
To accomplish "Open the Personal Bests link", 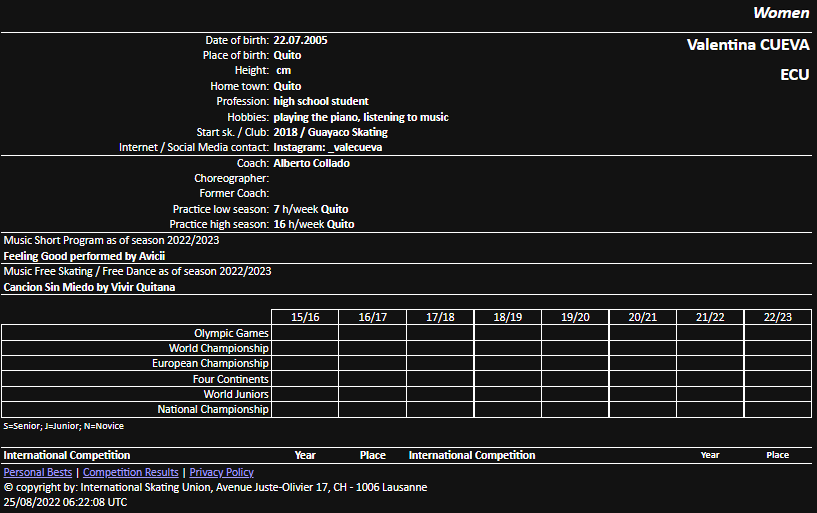I will click(x=38, y=472).
